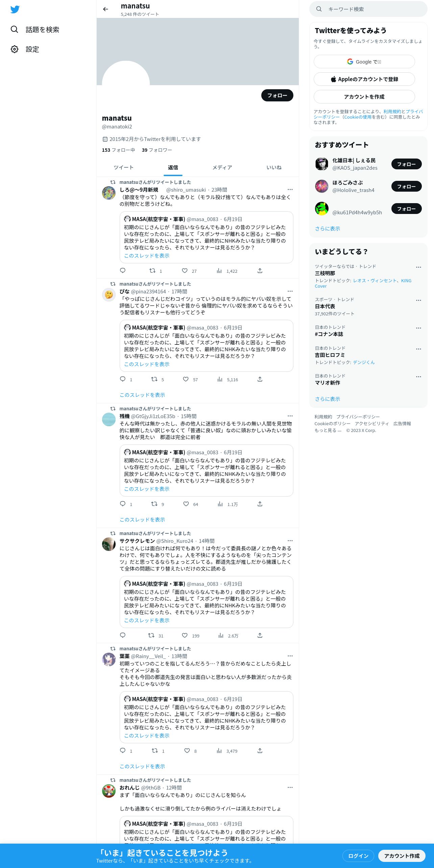View analytics showing 1.1万 views
This screenshot has width=434, height=868.
point(227,504)
